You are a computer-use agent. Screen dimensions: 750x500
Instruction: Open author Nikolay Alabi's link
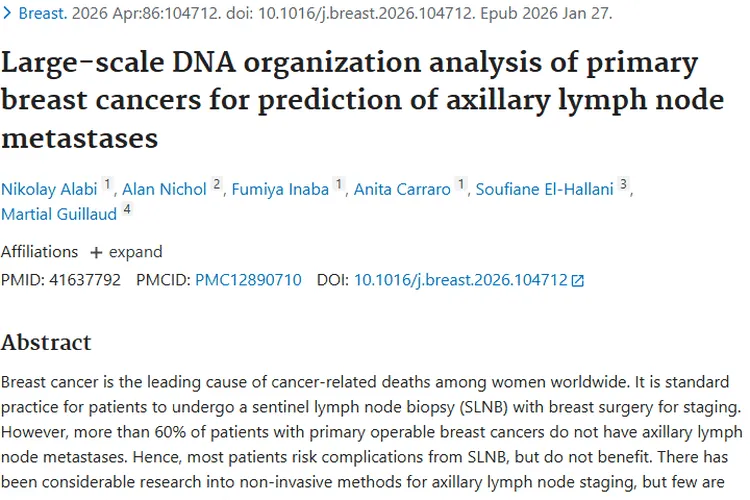[x=49, y=189]
